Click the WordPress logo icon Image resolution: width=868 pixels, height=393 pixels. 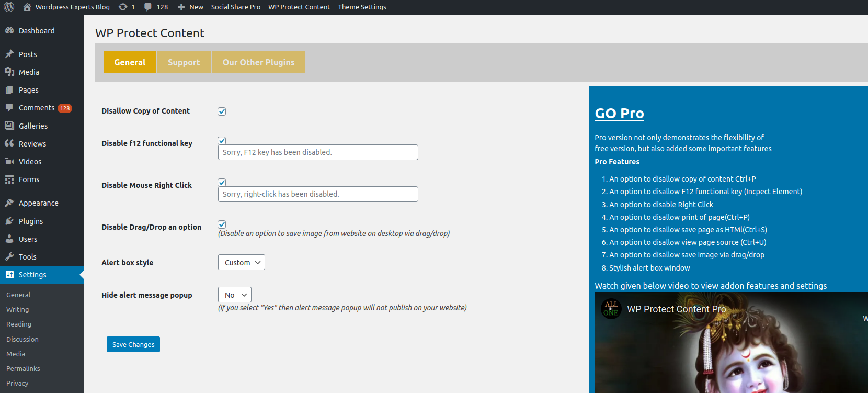(9, 7)
